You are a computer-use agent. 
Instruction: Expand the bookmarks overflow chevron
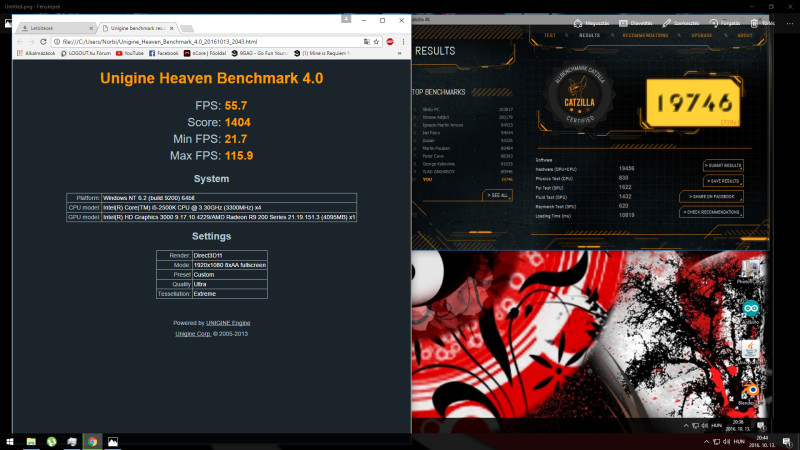399,53
